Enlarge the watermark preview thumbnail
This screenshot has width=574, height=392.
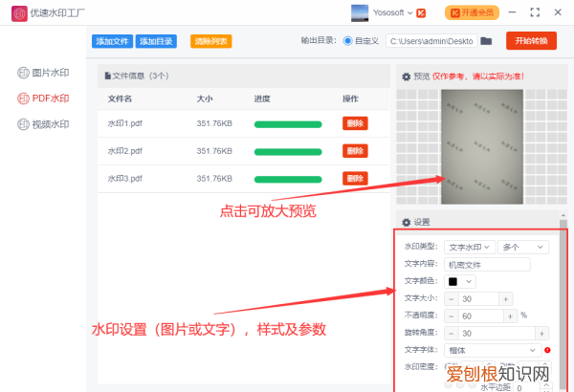[482, 147]
